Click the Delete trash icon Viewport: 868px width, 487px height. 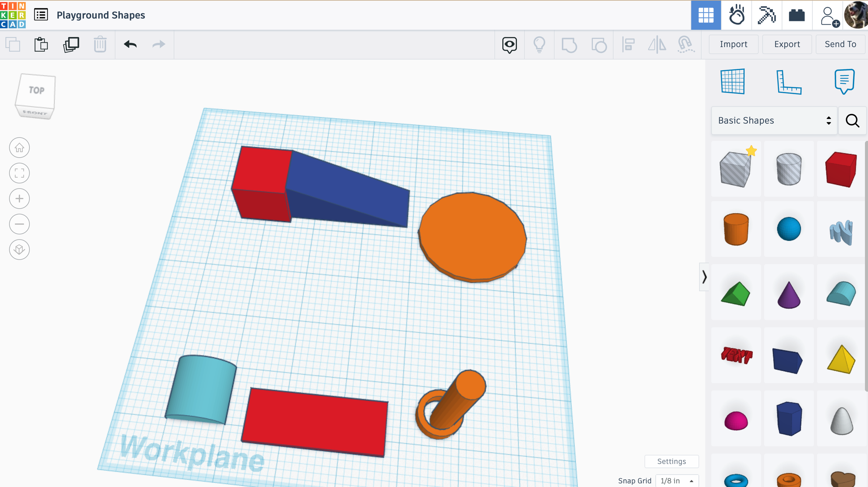100,44
